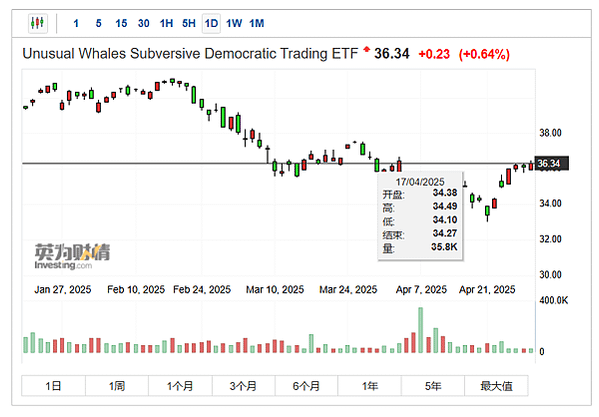This screenshot has height=417, width=599.
Task: Set chart range to 1年
Action: coord(369,386)
